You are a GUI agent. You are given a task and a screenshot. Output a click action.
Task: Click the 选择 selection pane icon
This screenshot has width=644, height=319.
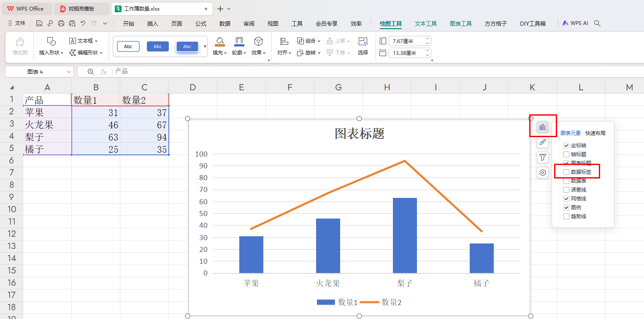pos(363,41)
